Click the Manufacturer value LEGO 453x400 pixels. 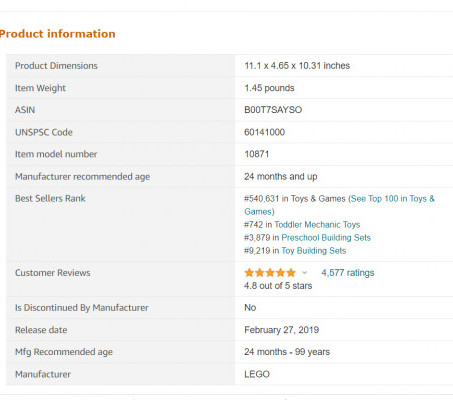tap(257, 374)
